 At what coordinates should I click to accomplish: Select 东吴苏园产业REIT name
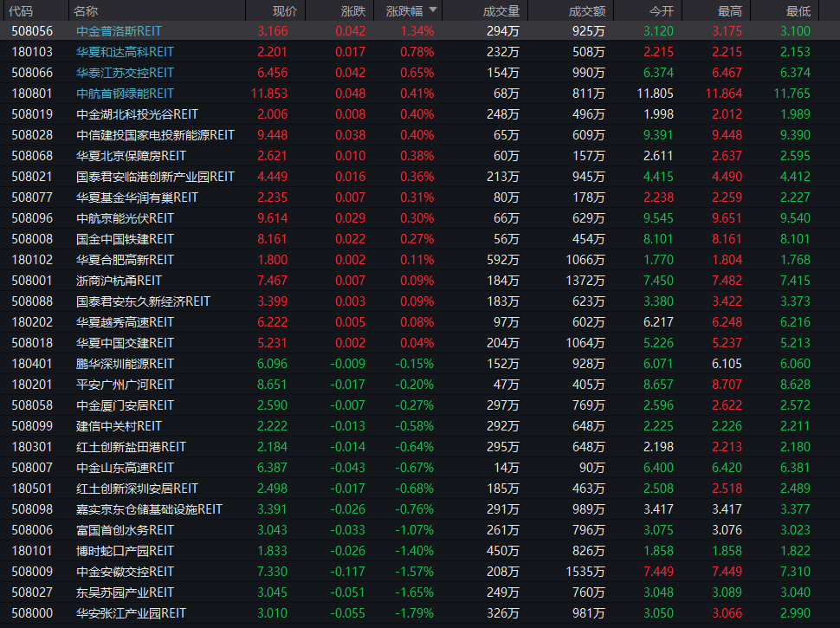(125, 592)
